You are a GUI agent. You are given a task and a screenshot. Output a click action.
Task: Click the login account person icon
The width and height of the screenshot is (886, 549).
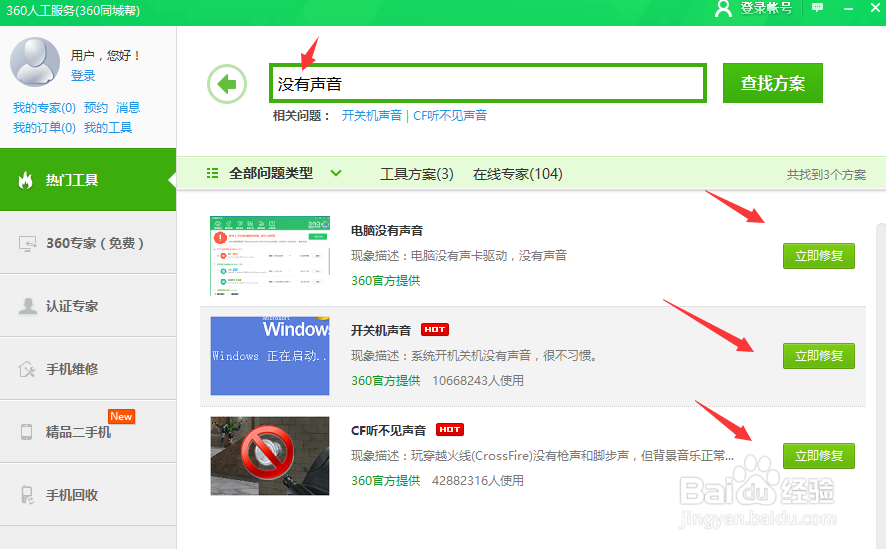[x=723, y=8]
